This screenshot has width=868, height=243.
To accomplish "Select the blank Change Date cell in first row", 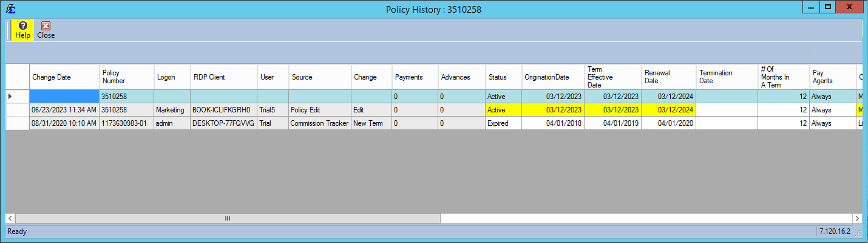I will pyautogui.click(x=65, y=97).
